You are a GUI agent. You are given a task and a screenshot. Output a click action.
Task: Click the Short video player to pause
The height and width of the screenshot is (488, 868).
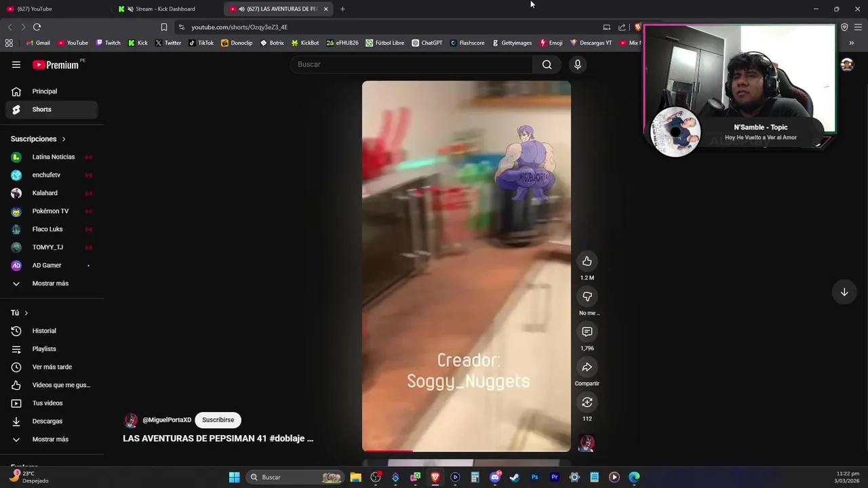(467, 266)
